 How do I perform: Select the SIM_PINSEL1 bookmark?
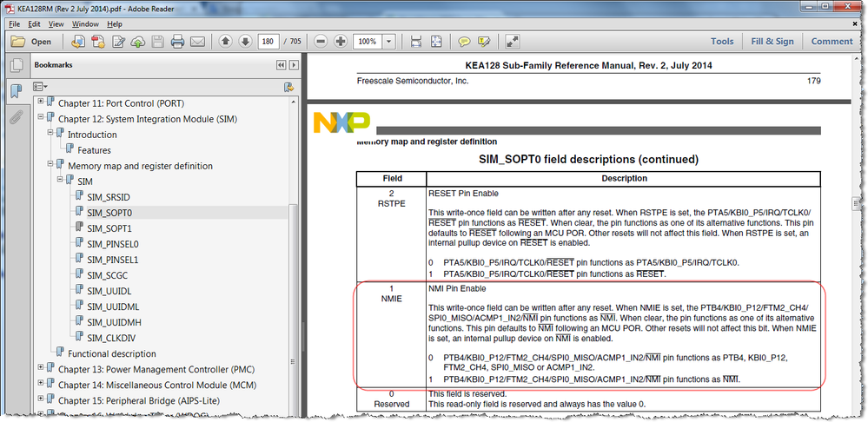(113, 260)
